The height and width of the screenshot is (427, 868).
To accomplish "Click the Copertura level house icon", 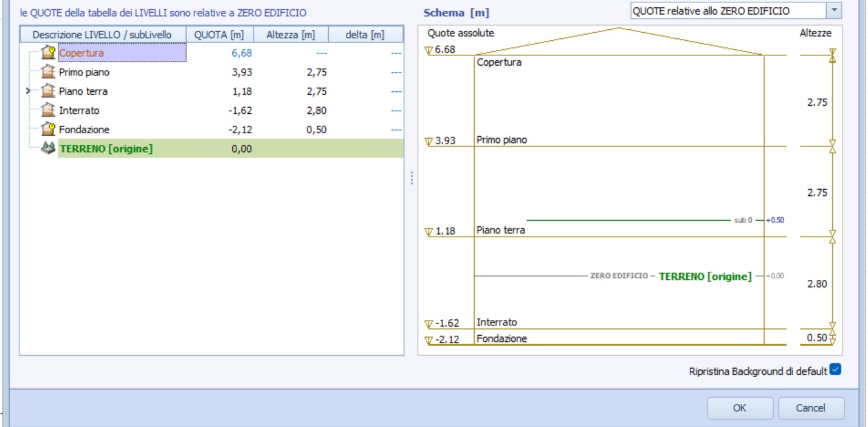I will pos(48,54).
